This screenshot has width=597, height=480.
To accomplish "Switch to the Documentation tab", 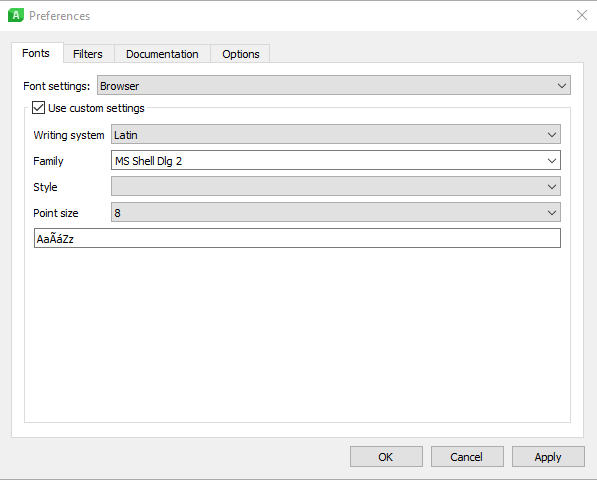I will pyautogui.click(x=162, y=54).
